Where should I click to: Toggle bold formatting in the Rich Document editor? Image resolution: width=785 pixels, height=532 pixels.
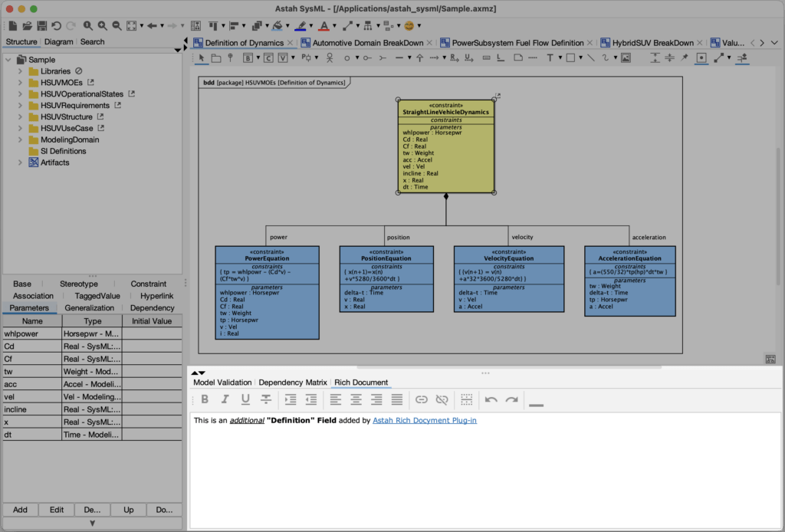[x=205, y=399]
